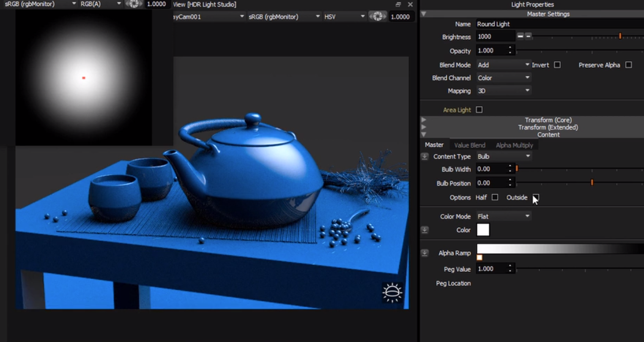
Task: Open the Content Type dropdown showing Bulb
Action: (503, 156)
